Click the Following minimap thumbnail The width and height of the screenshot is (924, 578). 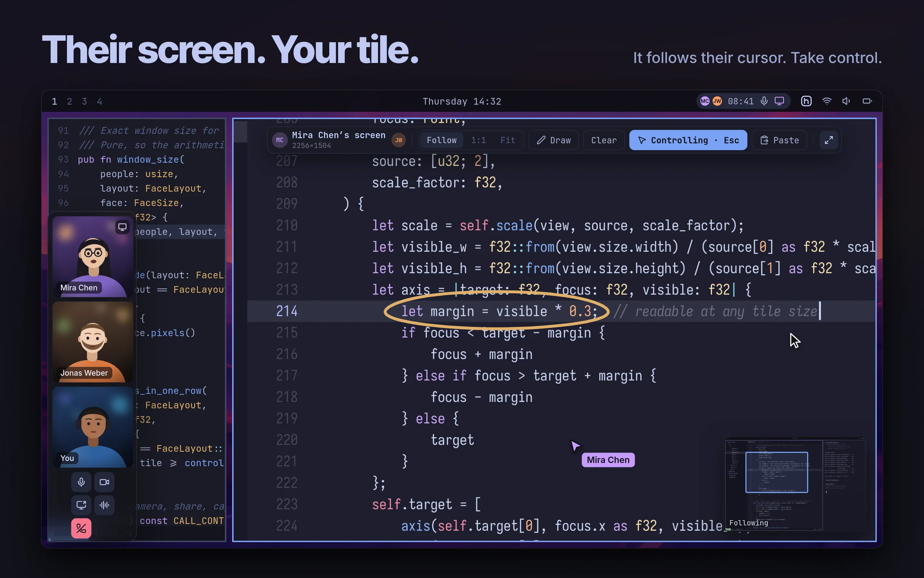coord(795,484)
